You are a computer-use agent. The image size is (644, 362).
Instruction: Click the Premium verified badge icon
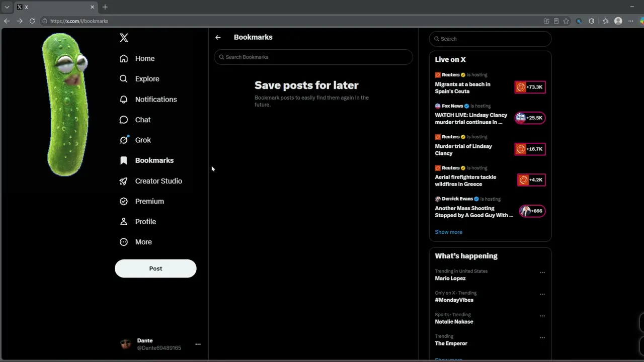click(124, 201)
